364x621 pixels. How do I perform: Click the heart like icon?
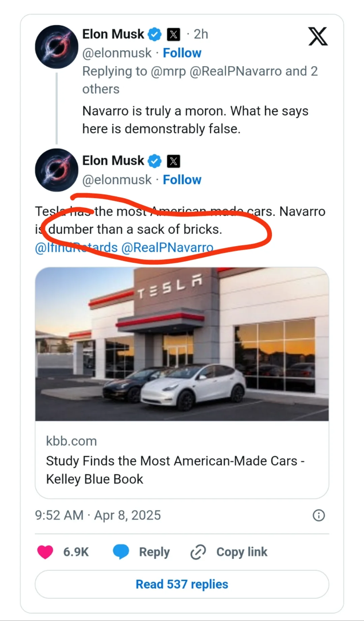(45, 552)
